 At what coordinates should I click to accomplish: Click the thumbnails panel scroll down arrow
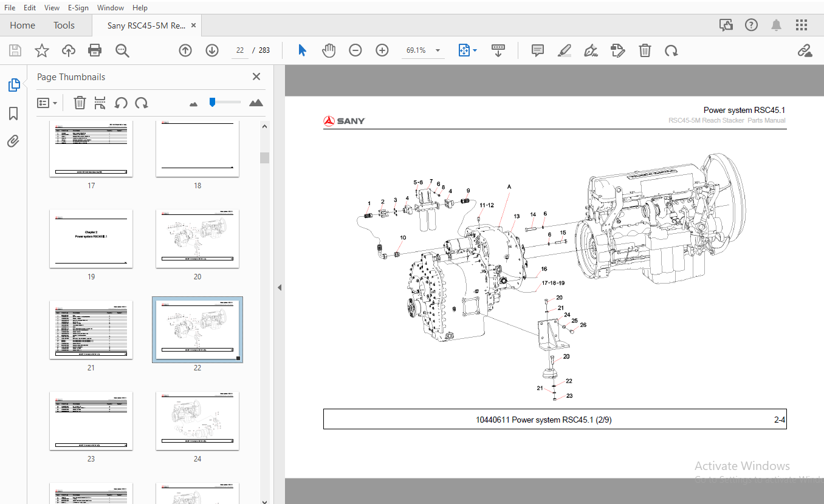(264, 502)
